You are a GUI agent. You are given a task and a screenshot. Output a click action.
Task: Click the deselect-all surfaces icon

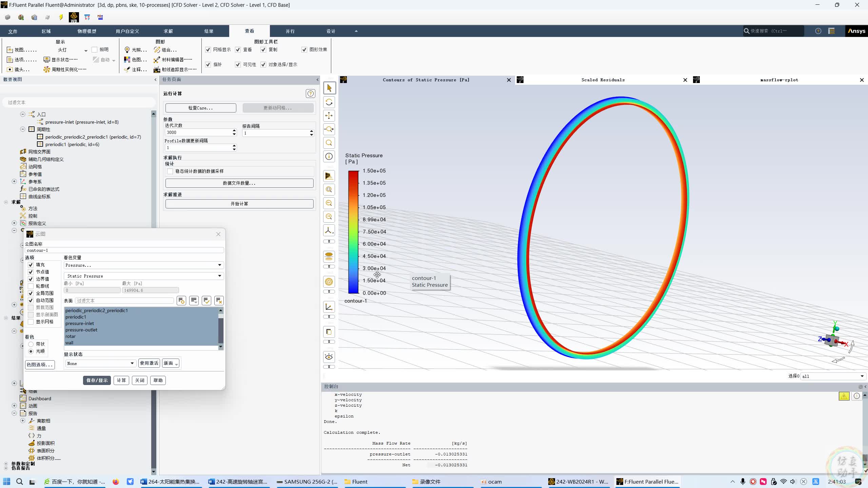[x=219, y=301]
